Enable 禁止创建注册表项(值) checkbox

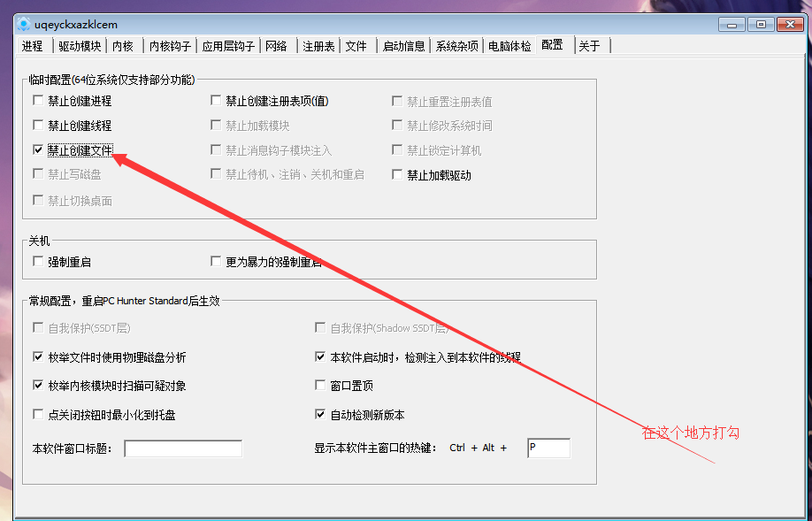[216, 100]
